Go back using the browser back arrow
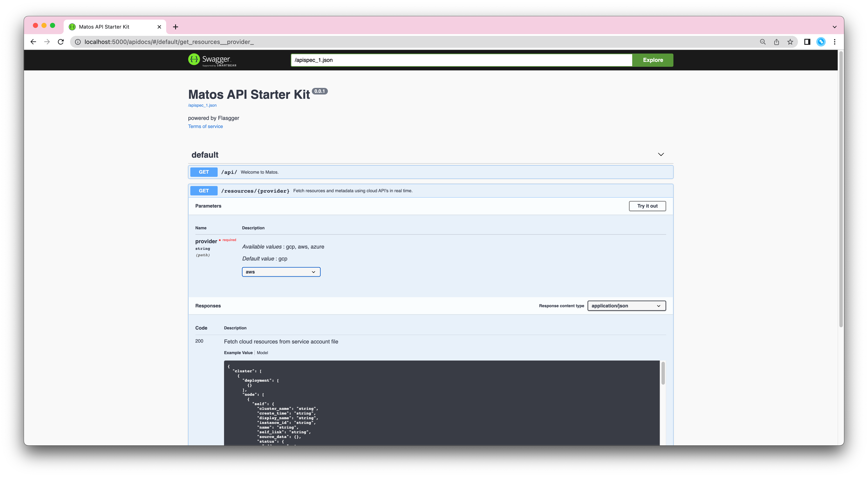This screenshot has height=477, width=868. pos(33,42)
